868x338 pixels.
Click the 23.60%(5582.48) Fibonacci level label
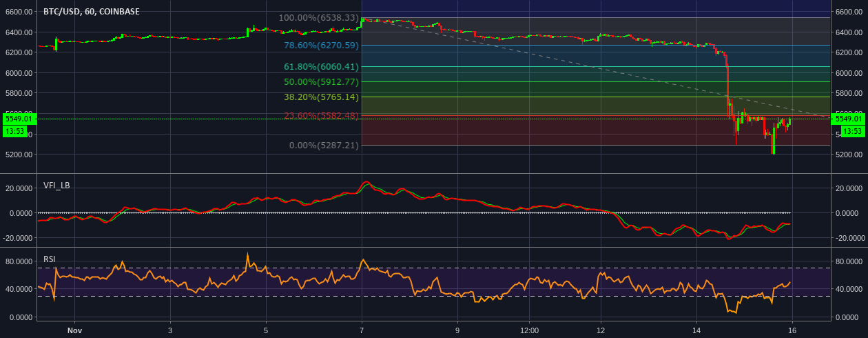pyautogui.click(x=322, y=115)
